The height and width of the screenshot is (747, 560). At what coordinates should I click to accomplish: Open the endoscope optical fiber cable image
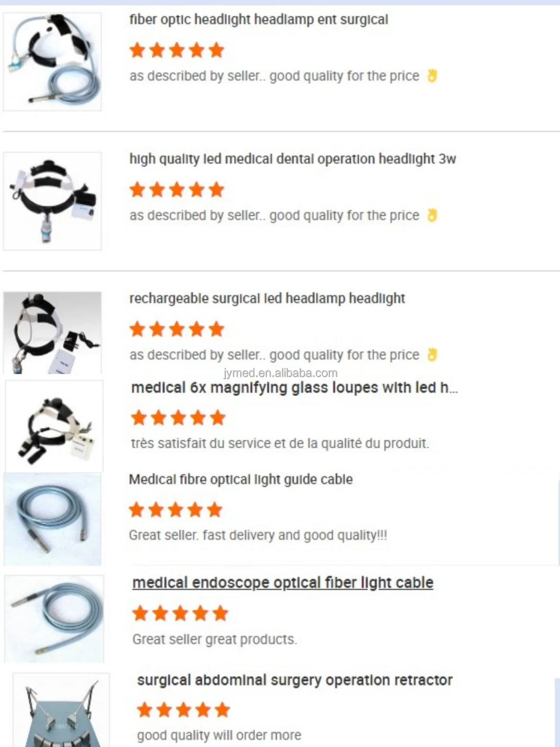pos(54,619)
